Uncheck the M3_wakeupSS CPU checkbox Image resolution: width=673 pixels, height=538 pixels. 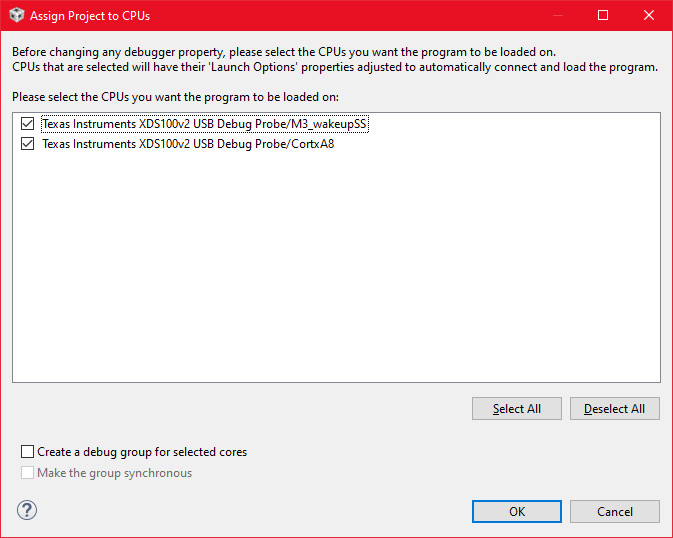(27, 125)
